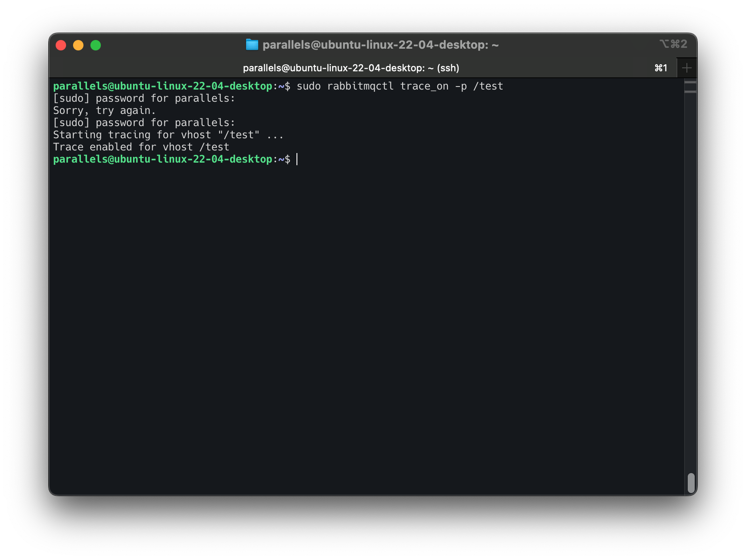Enter full screen with the green traffic light
The image size is (746, 560).
(96, 45)
